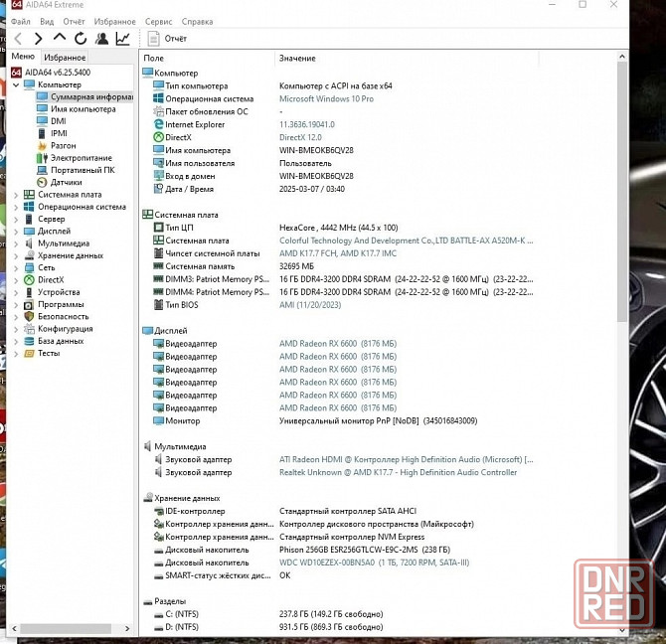
Task: Select the DMI tree item icon
Action: [42, 121]
